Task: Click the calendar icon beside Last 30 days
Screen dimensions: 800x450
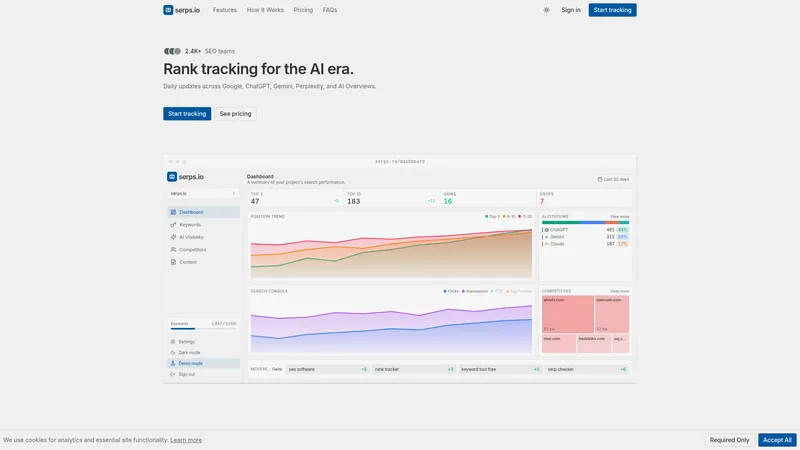Action: 600,180
